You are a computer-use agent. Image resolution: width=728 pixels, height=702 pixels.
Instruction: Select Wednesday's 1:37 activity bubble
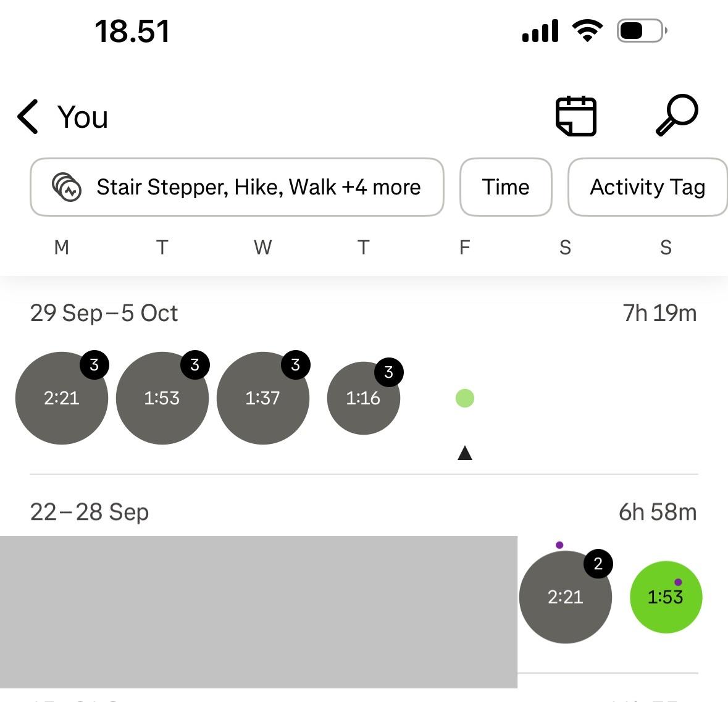click(x=263, y=398)
